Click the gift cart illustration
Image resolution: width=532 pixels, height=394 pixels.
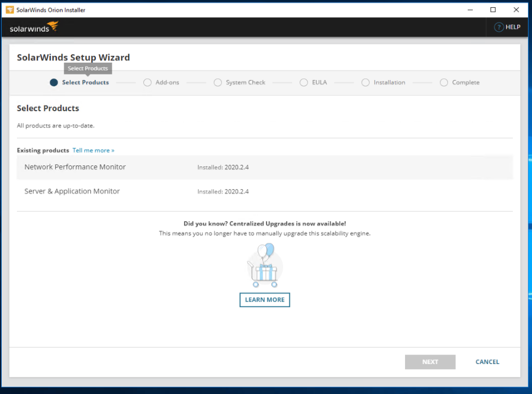coord(264,265)
